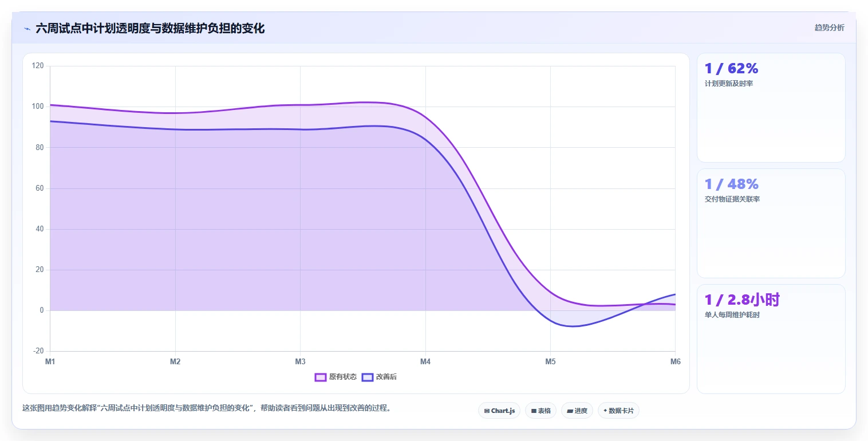Select the 数据卡片 tag
This screenshot has height=441, width=868.
618,411
